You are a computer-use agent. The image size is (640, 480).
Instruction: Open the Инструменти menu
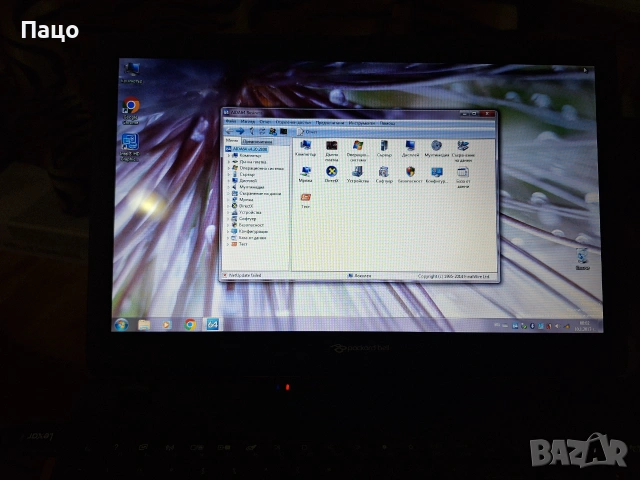pos(362,122)
